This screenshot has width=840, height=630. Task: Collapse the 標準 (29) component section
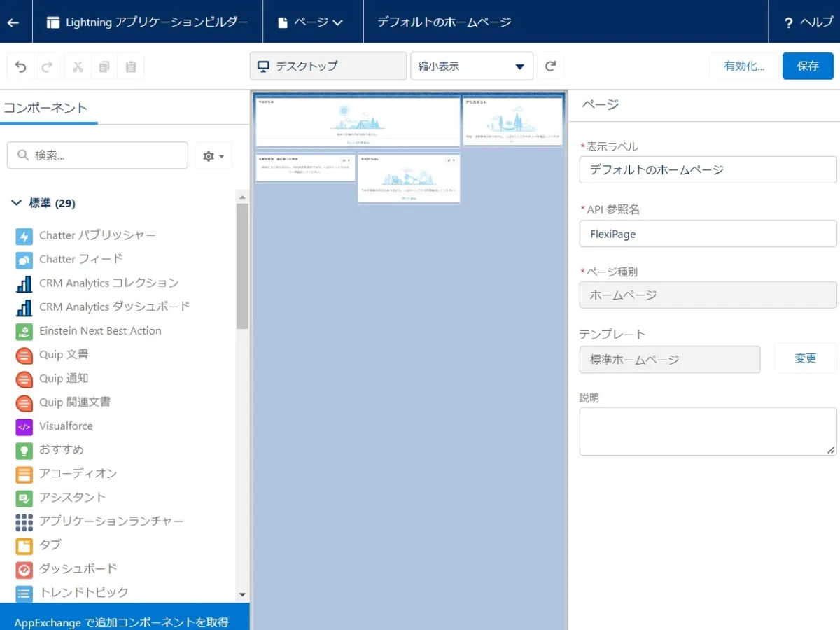17,203
